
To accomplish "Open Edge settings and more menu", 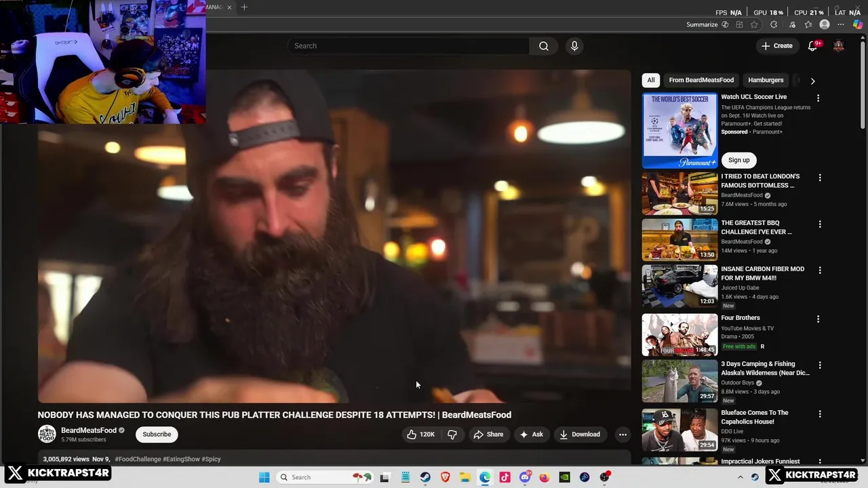I will click(841, 24).
